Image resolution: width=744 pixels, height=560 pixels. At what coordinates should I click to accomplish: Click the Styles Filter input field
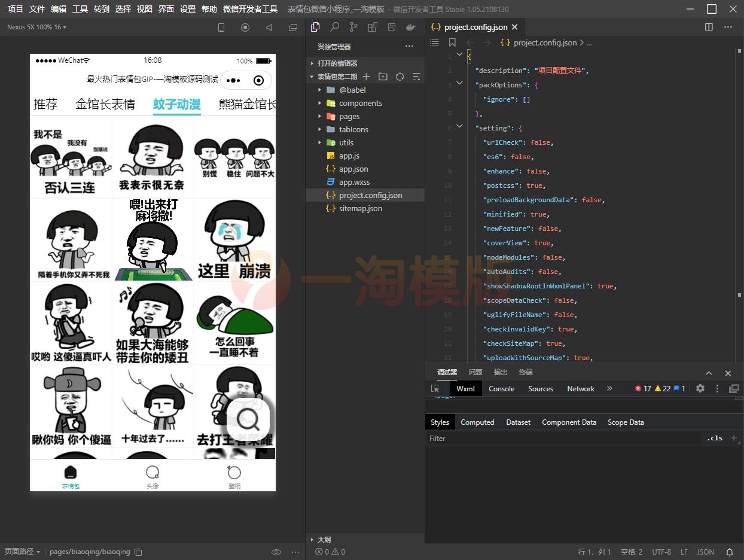click(562, 439)
